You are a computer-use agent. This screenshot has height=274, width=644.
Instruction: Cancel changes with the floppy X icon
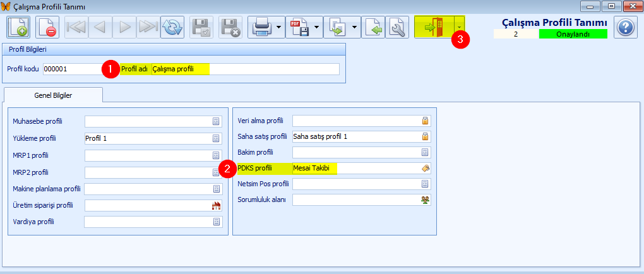point(230,27)
